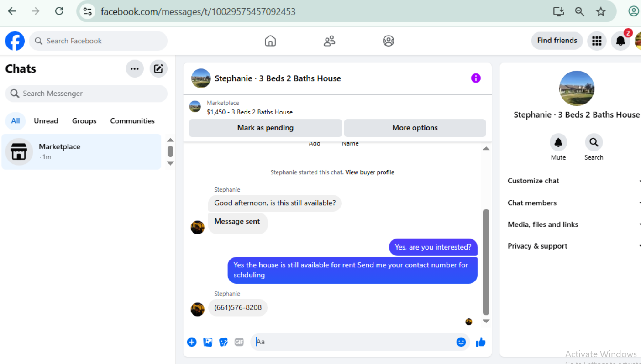Click the conversation scroll up arrow
Image resolution: width=641 pixels, height=364 pixels.
pyautogui.click(x=486, y=149)
